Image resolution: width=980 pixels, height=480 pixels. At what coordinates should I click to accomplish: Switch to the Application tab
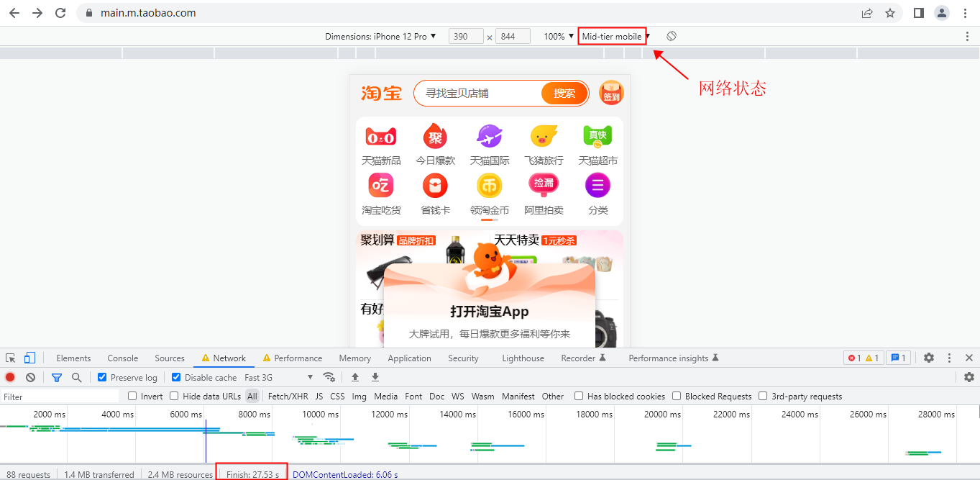tap(409, 358)
